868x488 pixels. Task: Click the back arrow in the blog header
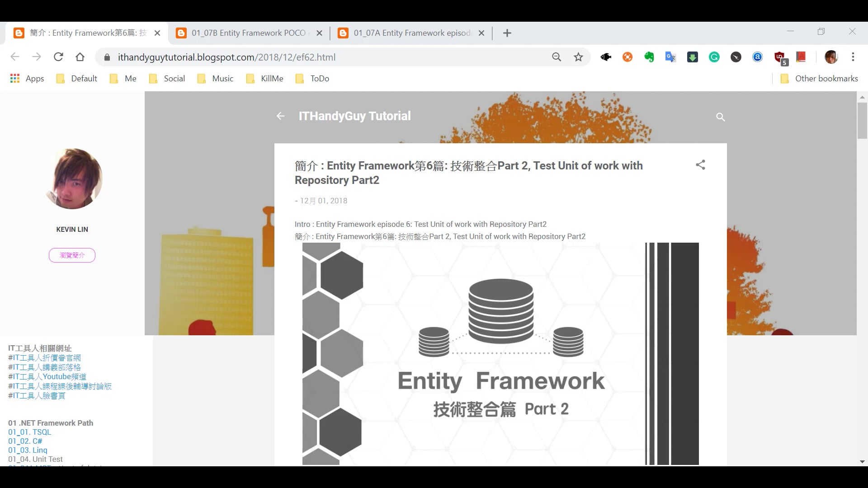tap(280, 116)
